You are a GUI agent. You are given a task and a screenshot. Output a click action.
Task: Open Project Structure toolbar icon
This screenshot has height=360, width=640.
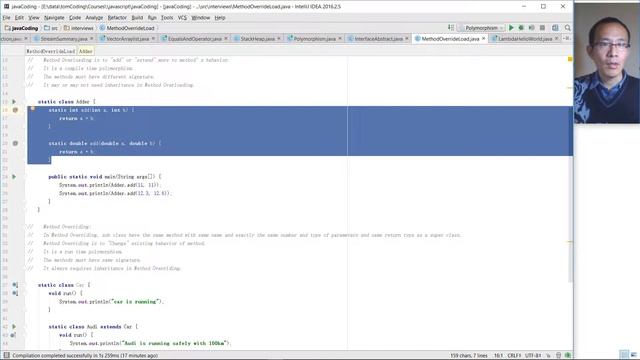pos(555,28)
